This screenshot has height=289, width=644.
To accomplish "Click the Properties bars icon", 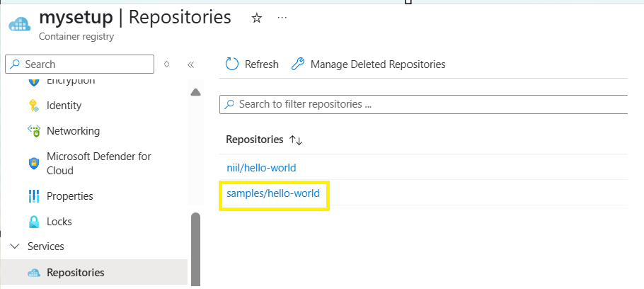I will [34, 196].
